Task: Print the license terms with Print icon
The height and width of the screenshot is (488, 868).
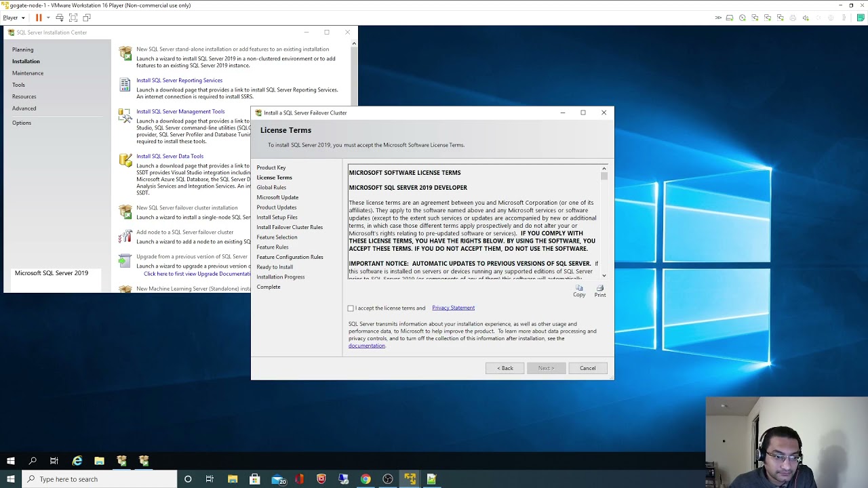Action: 600,291
